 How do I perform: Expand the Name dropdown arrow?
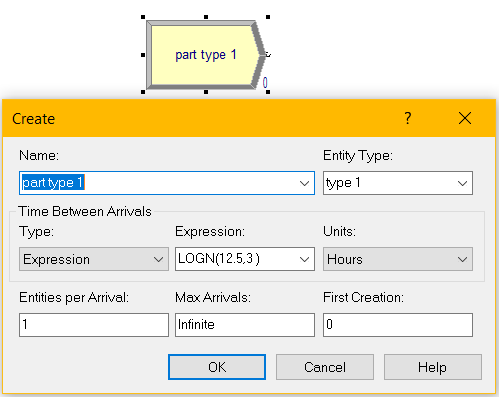[304, 183]
